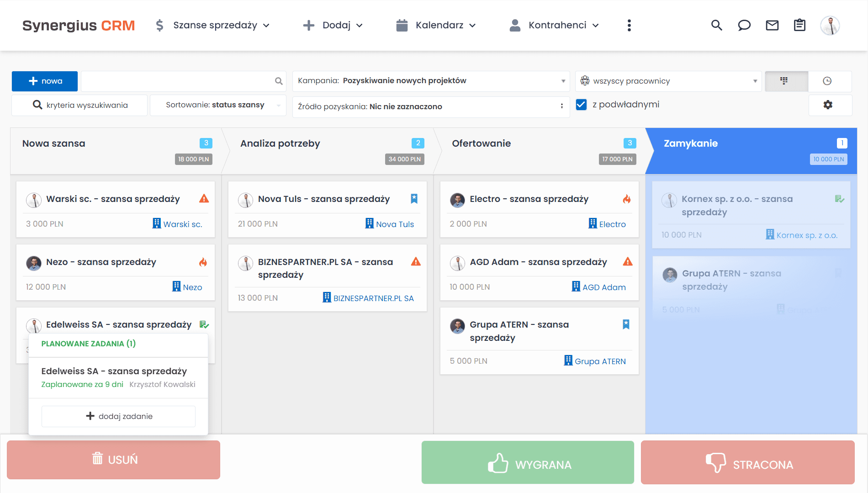Image resolution: width=868 pixels, height=493 pixels.
Task: Open the three-dot overflow menu
Action: [629, 26]
